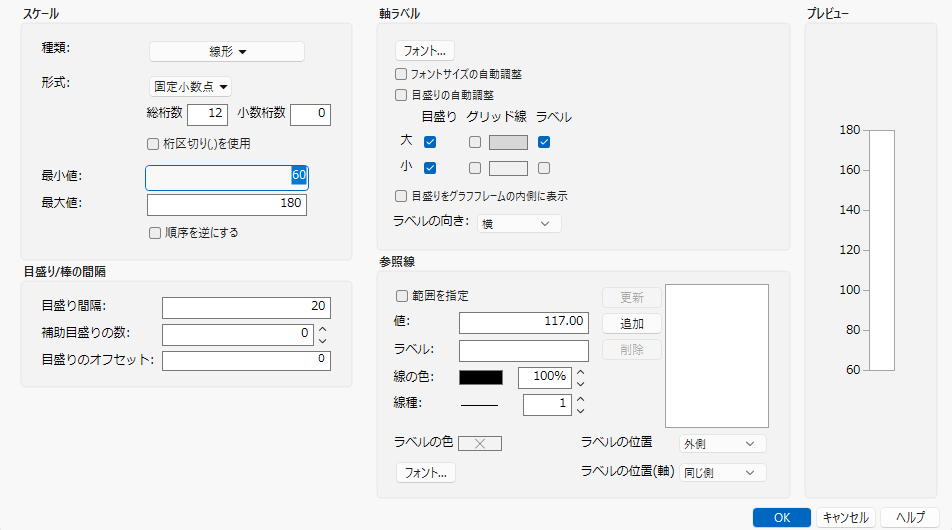The height and width of the screenshot is (530, 952).
Task: Check minor (小) グリッド線 checkbox
Action: 475,168
